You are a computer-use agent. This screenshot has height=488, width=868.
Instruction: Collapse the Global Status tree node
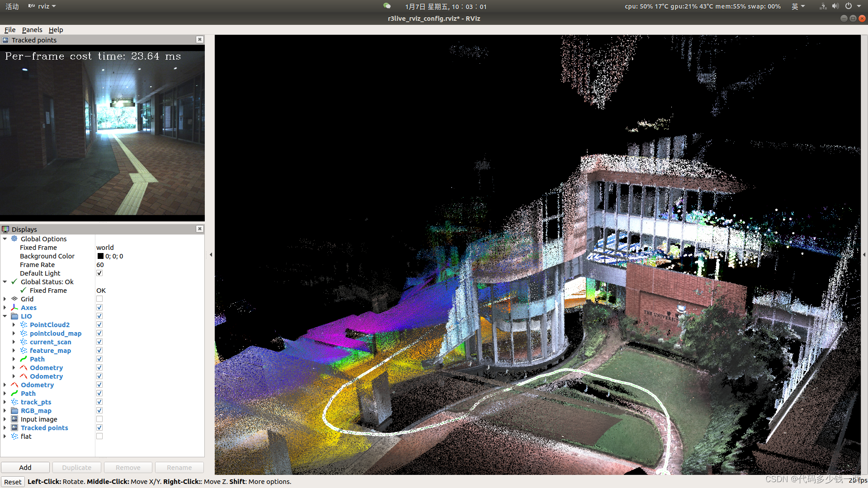click(5, 282)
